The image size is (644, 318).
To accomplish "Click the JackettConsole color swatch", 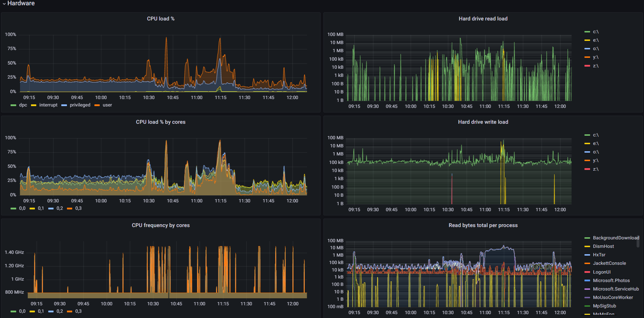I will pyautogui.click(x=587, y=264).
